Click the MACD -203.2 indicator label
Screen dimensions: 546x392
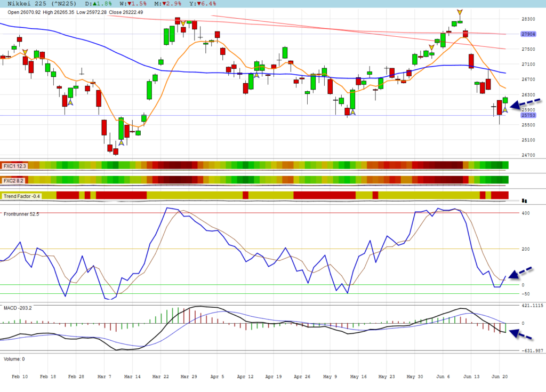pyautogui.click(x=18, y=308)
